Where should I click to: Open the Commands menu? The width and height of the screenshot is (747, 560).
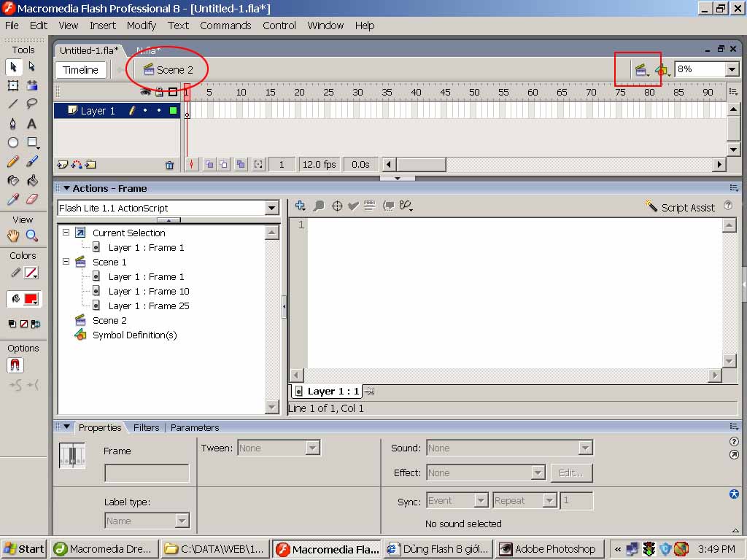pyautogui.click(x=225, y=26)
